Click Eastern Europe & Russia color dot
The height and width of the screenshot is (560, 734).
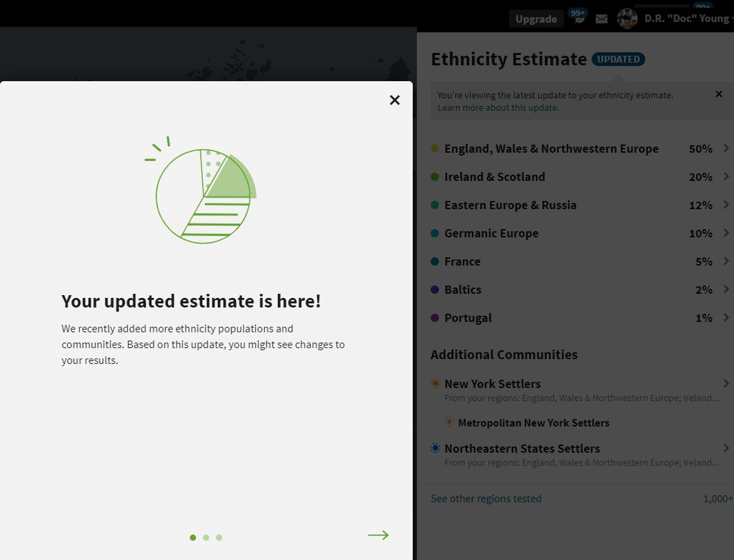click(x=434, y=204)
